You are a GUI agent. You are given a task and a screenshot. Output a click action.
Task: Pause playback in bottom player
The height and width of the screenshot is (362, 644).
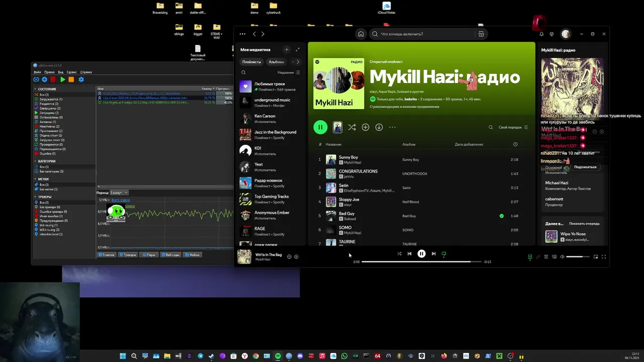click(x=422, y=254)
